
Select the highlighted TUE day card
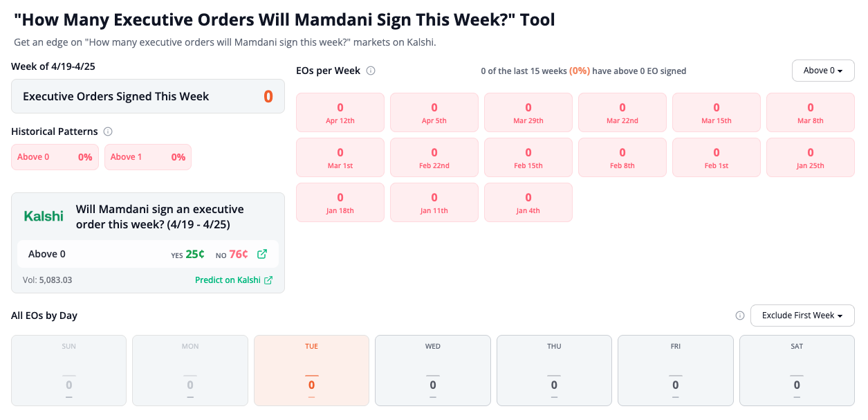(311, 370)
